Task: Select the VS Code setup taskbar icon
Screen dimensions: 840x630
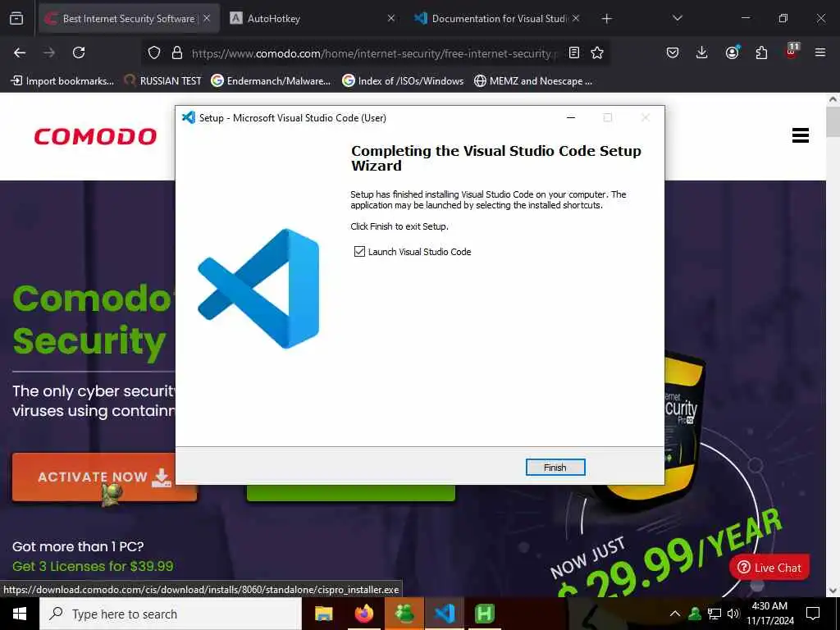Action: [x=445, y=614]
